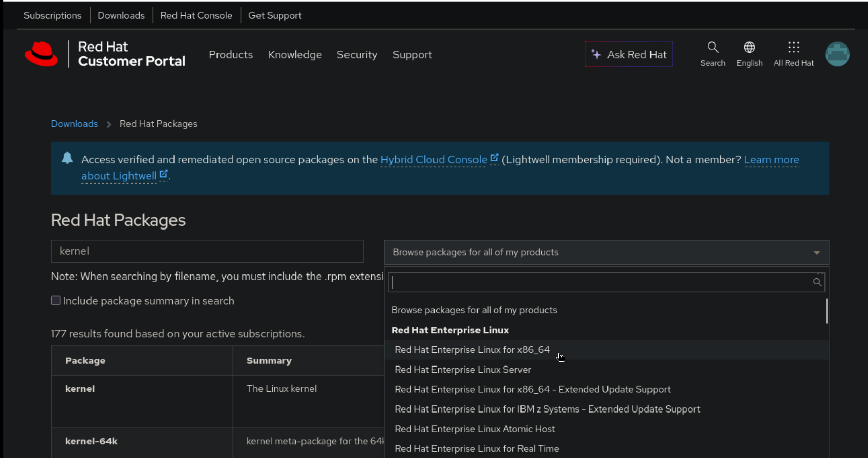Open the All Red Hat grid icon
The image size is (868, 458).
coord(794,48)
